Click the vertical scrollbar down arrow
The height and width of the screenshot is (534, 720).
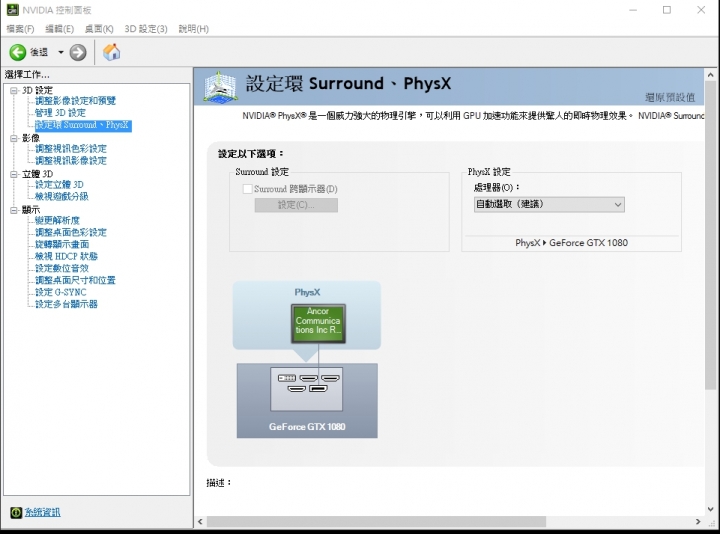710,509
